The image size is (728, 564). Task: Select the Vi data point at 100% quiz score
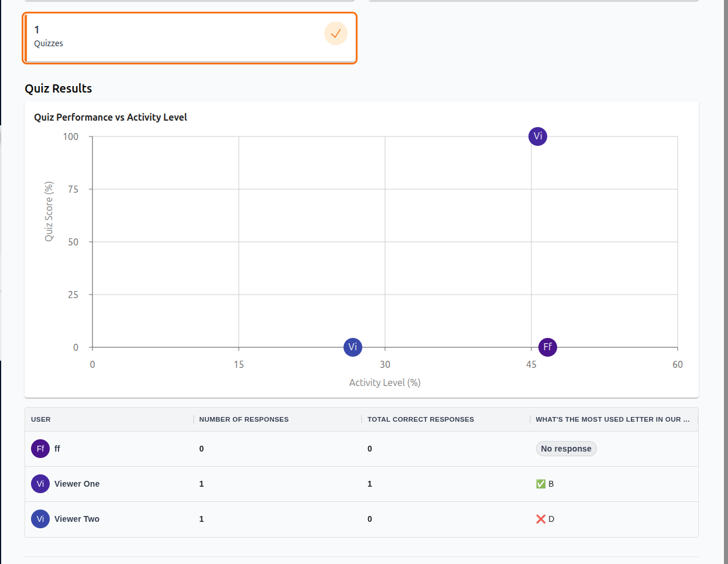[x=537, y=136]
